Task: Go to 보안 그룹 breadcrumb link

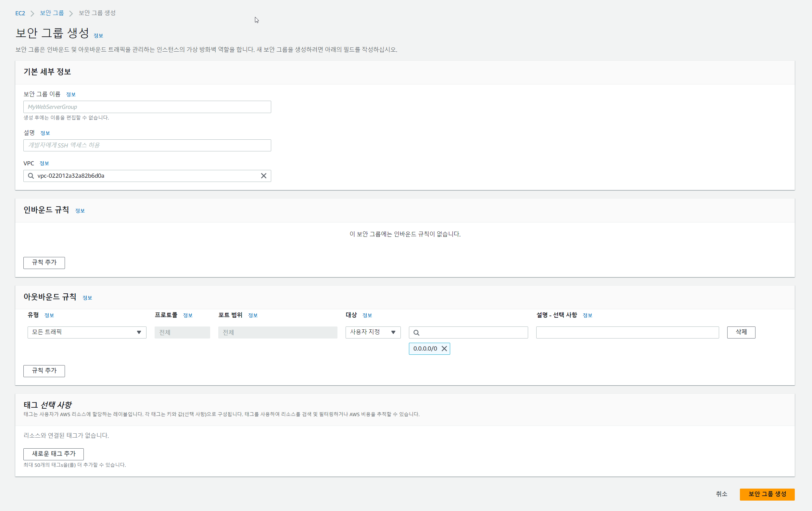Action: coord(52,13)
